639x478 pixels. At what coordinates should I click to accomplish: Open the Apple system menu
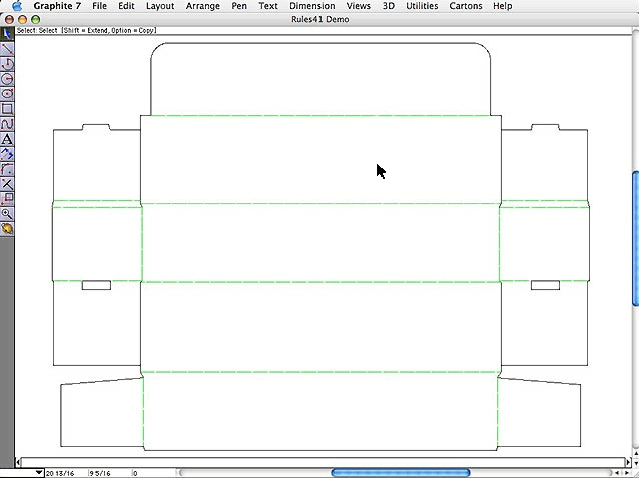(x=17, y=6)
